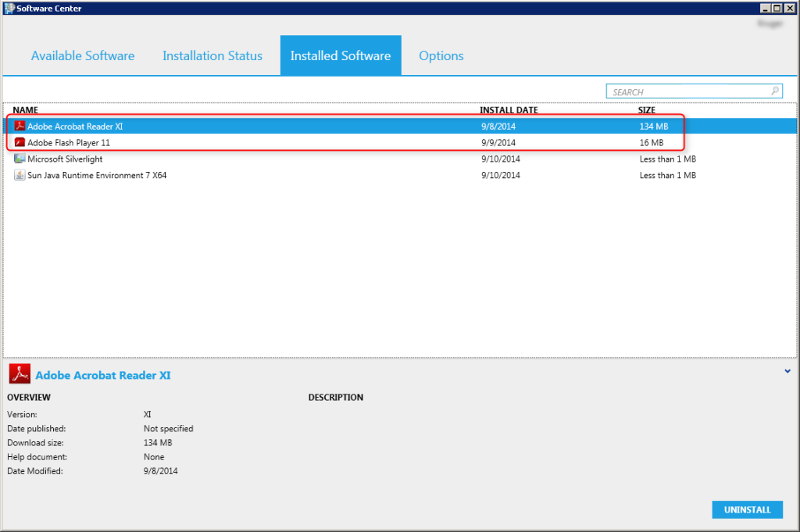Click the Not specified date published value
Image resolution: width=800 pixels, height=532 pixels.
169,428
